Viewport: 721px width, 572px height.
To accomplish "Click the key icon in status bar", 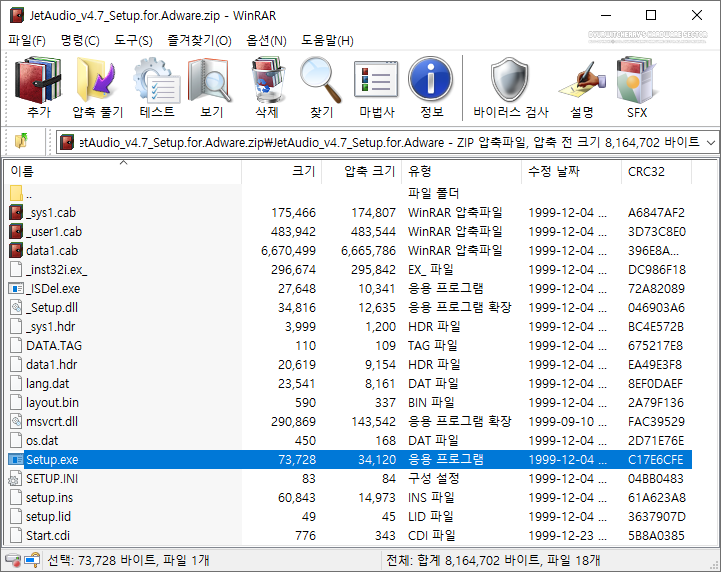I will 31,561.
